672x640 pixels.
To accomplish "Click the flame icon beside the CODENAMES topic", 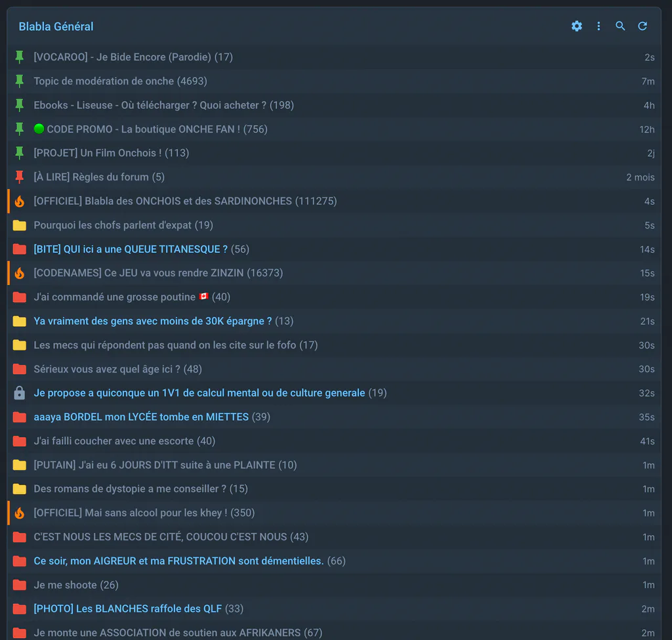I will 19,273.
